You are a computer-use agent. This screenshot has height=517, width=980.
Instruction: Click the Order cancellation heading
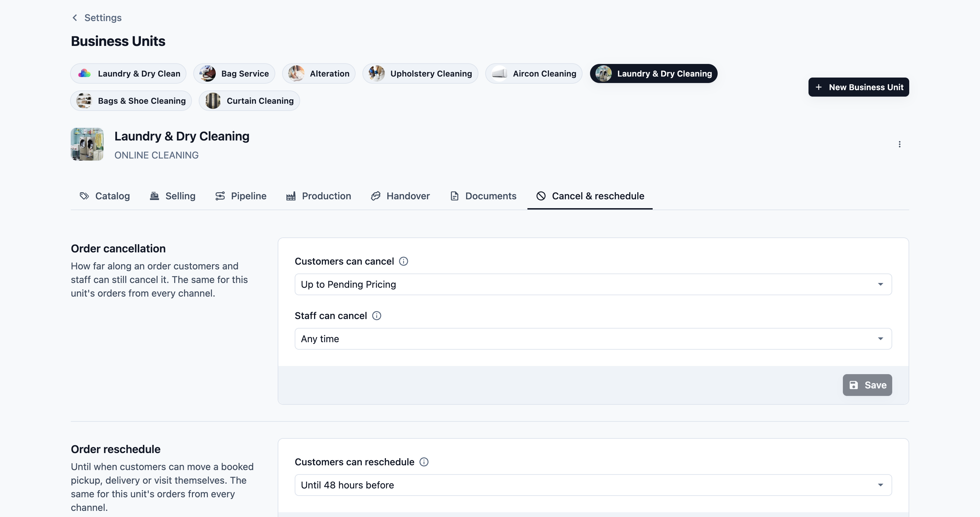coord(118,249)
